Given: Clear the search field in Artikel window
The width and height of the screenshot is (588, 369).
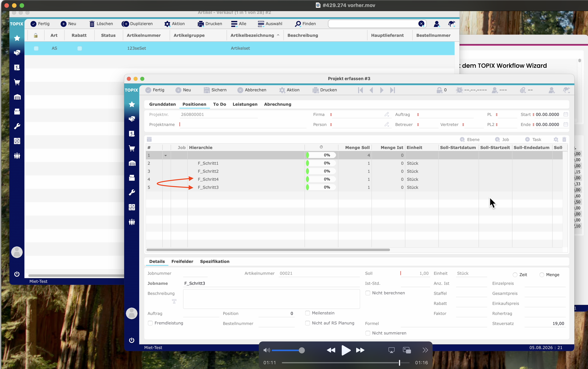Looking at the screenshot, I should coord(421,24).
